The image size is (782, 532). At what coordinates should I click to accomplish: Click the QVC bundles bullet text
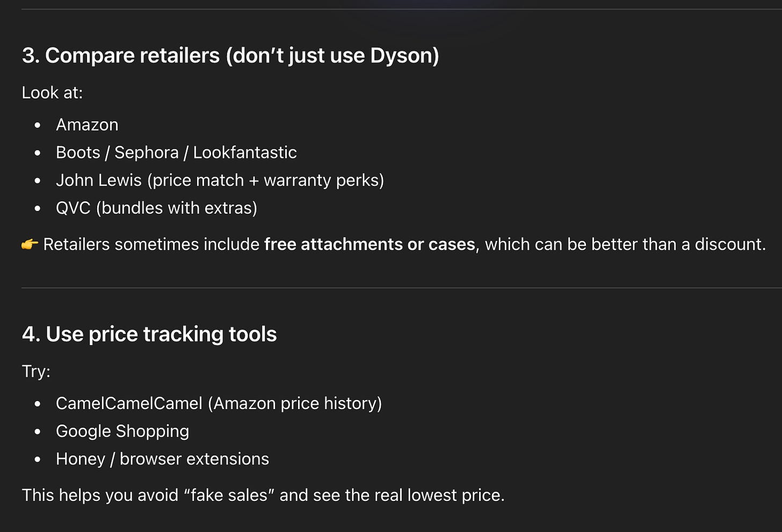coord(156,208)
